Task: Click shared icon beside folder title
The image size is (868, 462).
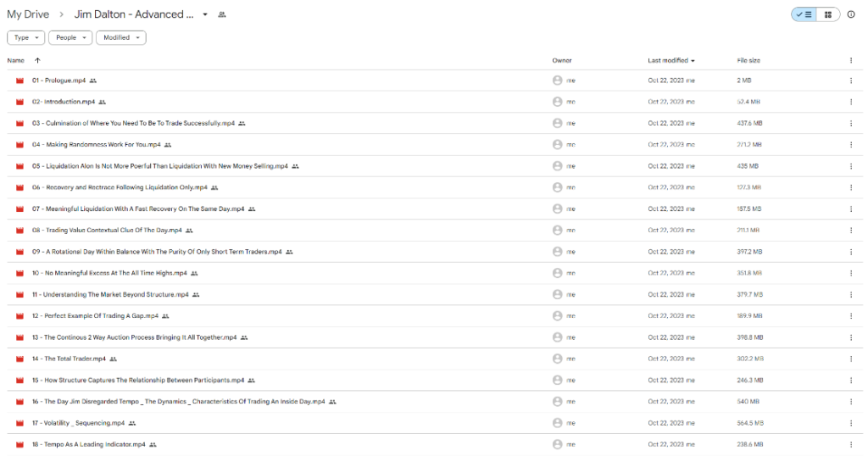Action: [222, 15]
